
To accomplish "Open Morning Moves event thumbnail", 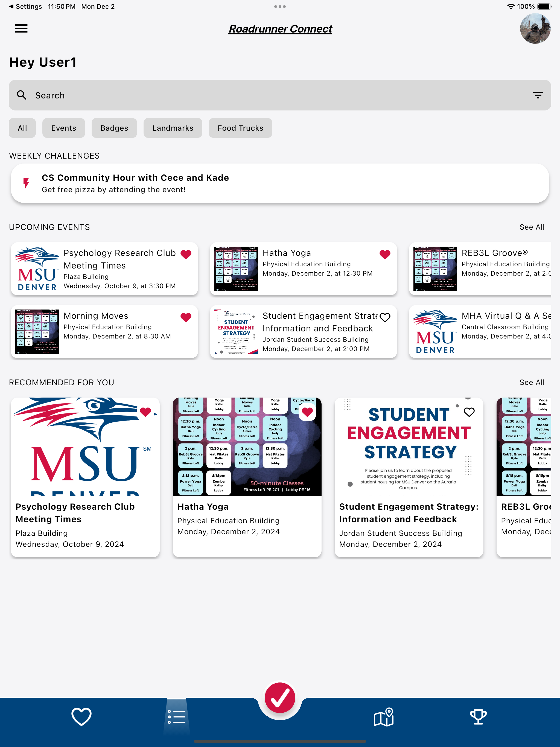I will pyautogui.click(x=37, y=332).
